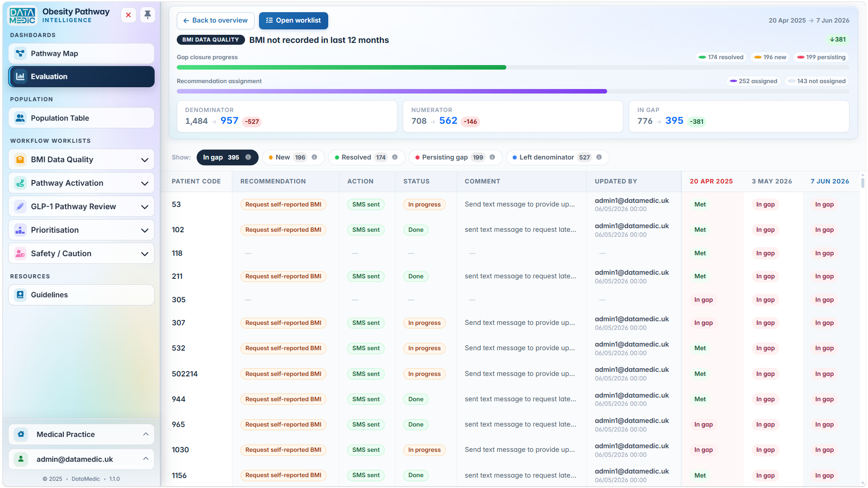Click recommendation chip for patient 53

point(283,205)
